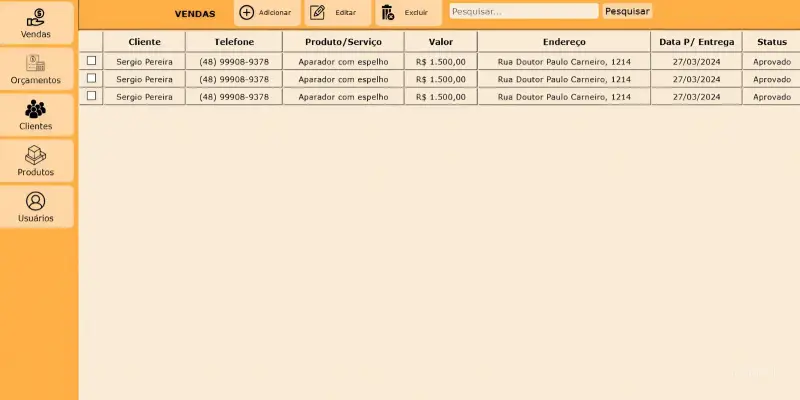The width and height of the screenshot is (800, 400).
Task: Click the Cliente column header
Action: click(x=144, y=42)
